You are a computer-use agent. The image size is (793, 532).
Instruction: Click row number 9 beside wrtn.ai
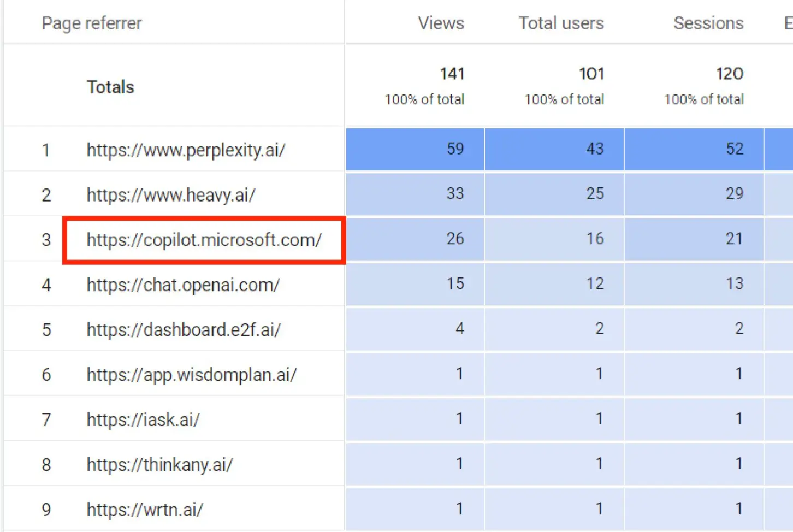(46, 510)
